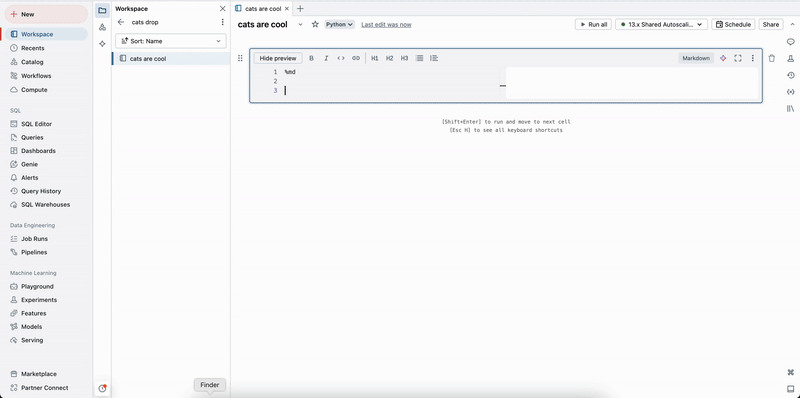
Task: Open the cats drop folder kebab menu
Action: pyautogui.click(x=222, y=22)
